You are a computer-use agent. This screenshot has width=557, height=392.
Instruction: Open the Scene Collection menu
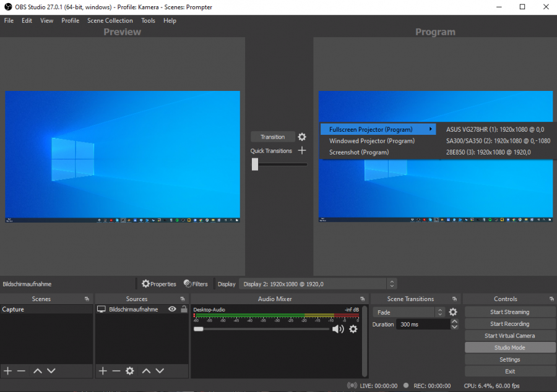click(x=110, y=20)
